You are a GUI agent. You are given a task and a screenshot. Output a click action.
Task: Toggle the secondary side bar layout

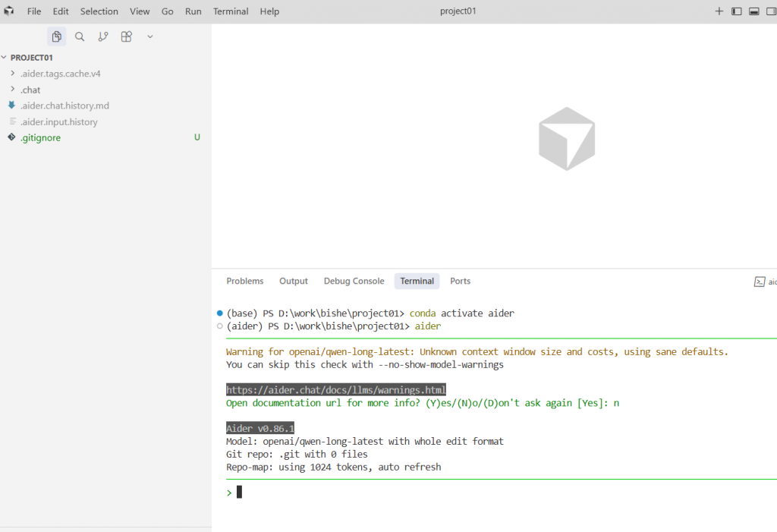[771, 11]
